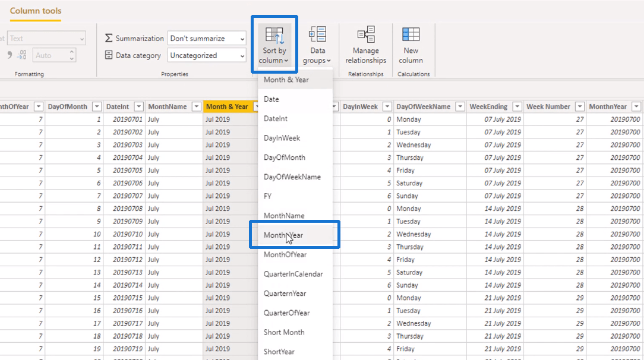Open the MonthName column filter dropdown

click(x=196, y=107)
